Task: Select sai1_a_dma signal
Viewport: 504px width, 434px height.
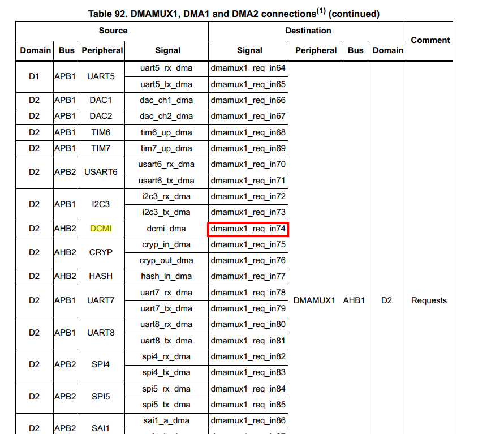Action: point(166,420)
